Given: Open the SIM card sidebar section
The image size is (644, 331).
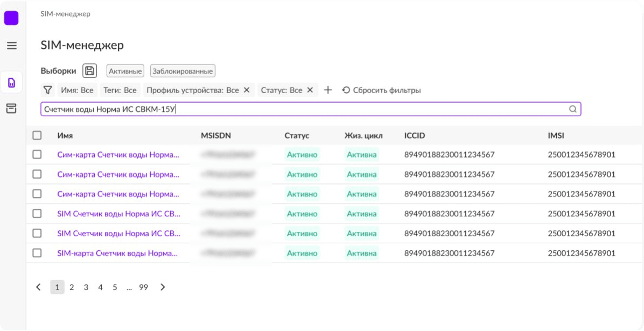Looking at the screenshot, I should click(11, 83).
